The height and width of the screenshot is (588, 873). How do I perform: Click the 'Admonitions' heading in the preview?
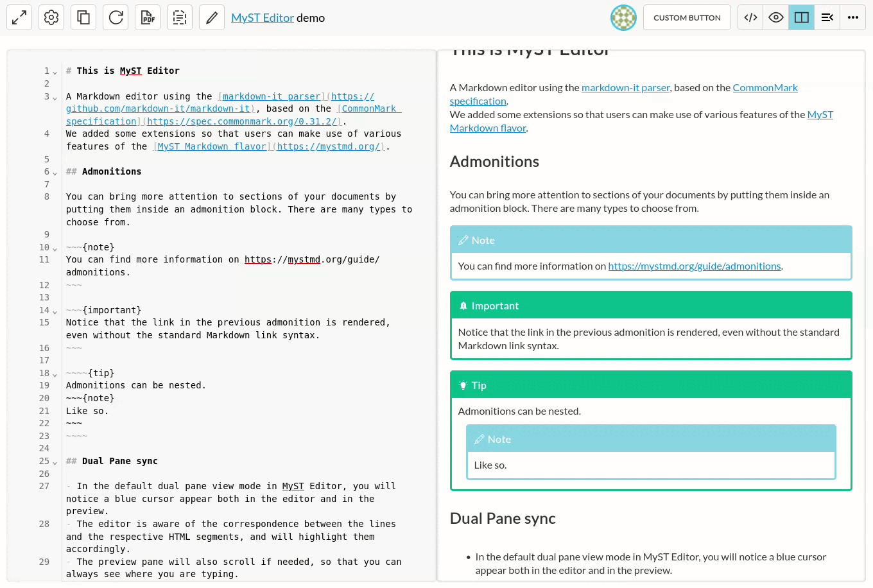coord(494,161)
